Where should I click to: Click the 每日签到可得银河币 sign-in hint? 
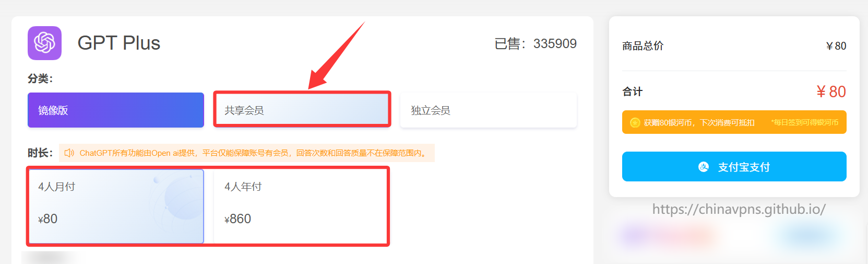click(x=804, y=122)
